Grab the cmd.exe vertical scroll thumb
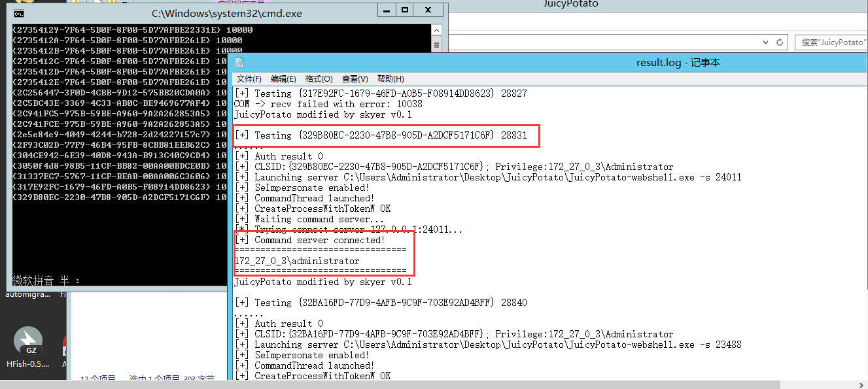 (437, 46)
